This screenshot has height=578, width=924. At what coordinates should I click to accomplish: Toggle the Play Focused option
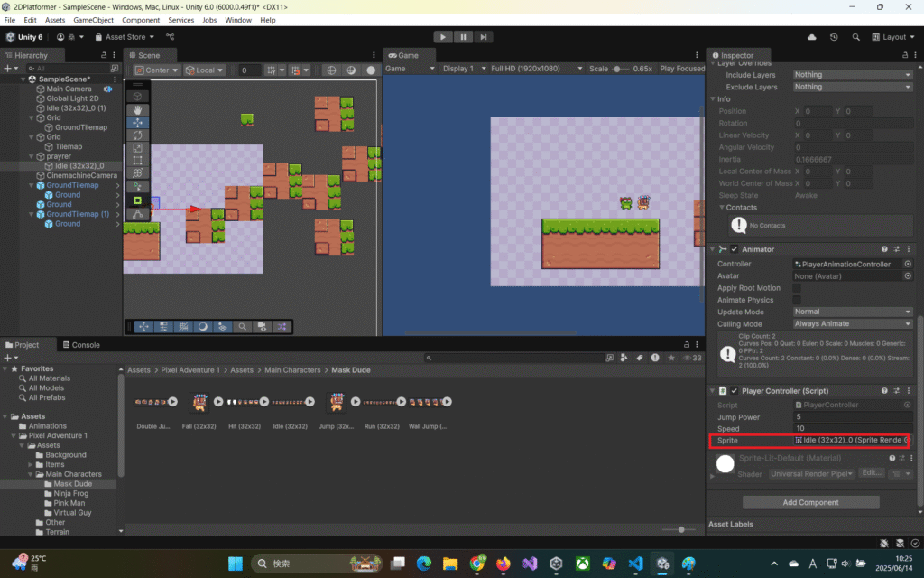(682, 69)
